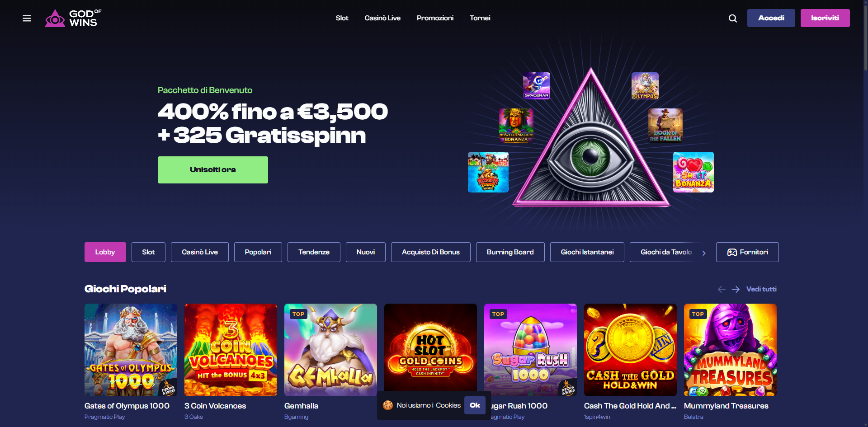The height and width of the screenshot is (427, 868).
Task: Click the Bigger Bass Bonanza icon
Action: [x=488, y=172]
